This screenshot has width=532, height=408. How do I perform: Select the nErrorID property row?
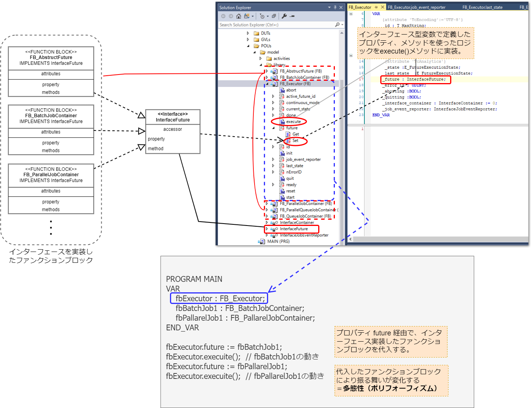point(294,172)
